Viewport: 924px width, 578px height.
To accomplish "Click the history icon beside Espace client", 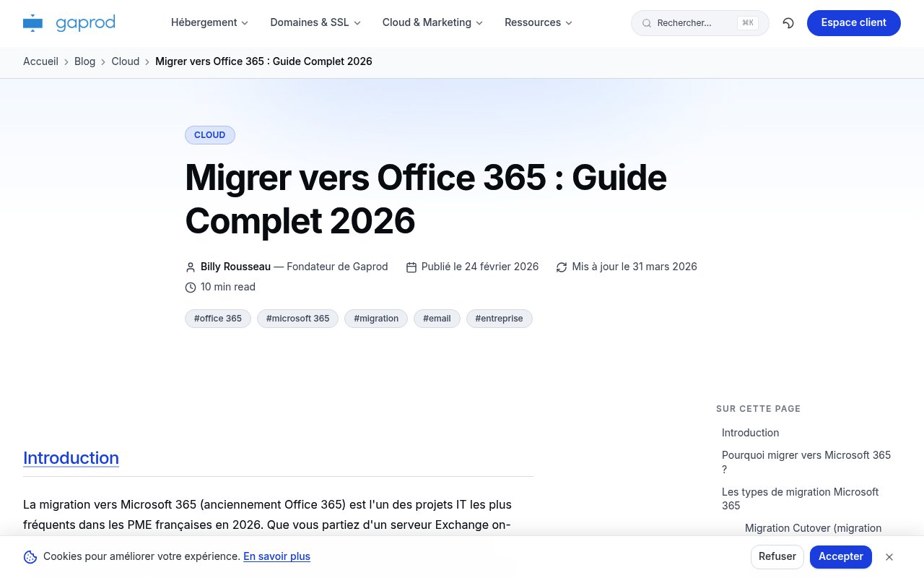I will (x=788, y=23).
